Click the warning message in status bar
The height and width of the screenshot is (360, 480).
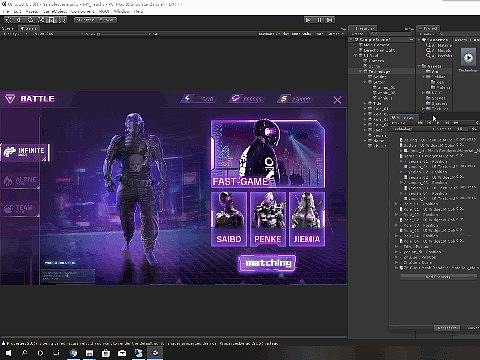pyautogui.click(x=140, y=343)
